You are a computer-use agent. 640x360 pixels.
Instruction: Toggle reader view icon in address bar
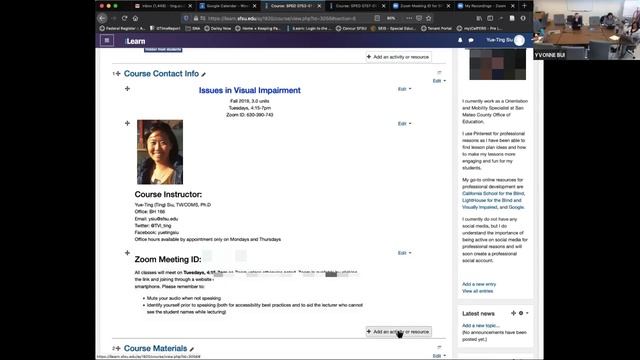377,18
